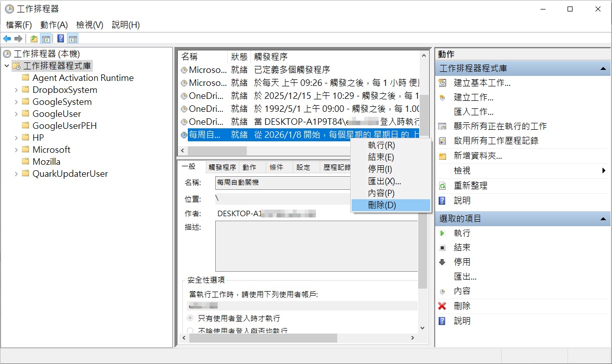Click the 顯示所有正在執行的工作 icon

pos(442,126)
